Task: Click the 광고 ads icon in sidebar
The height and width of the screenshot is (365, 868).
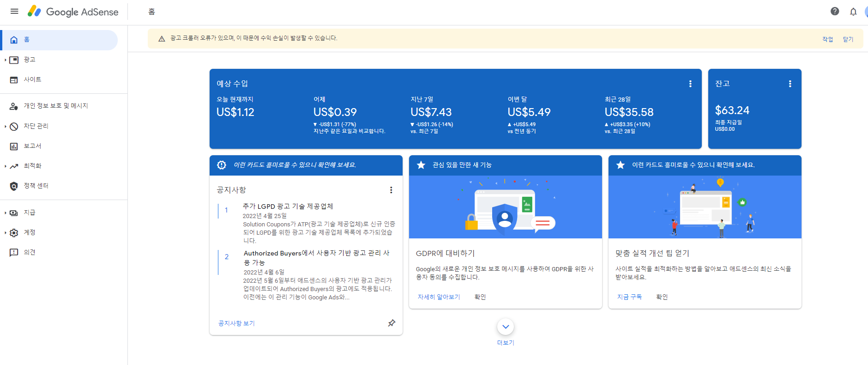Action: pyautogui.click(x=14, y=60)
